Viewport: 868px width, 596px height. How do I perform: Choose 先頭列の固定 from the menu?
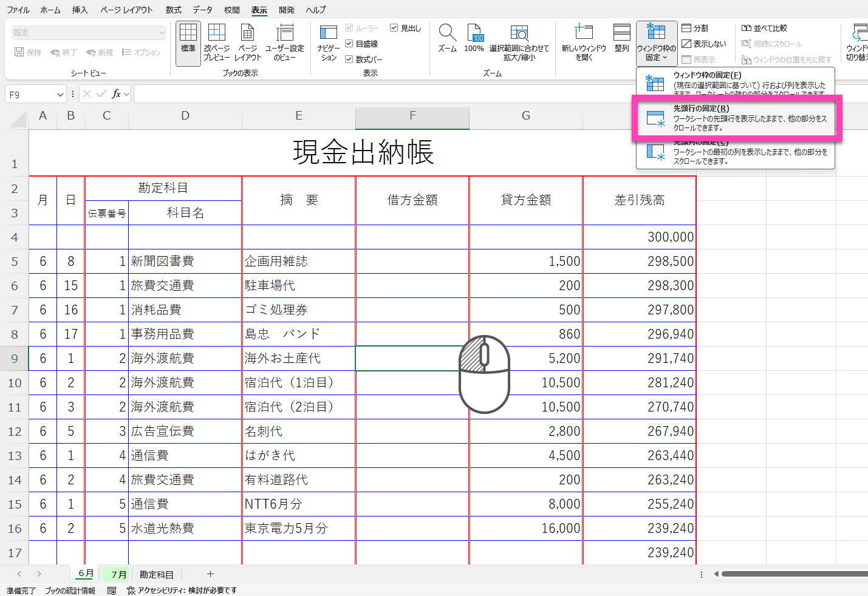pyautogui.click(x=736, y=152)
